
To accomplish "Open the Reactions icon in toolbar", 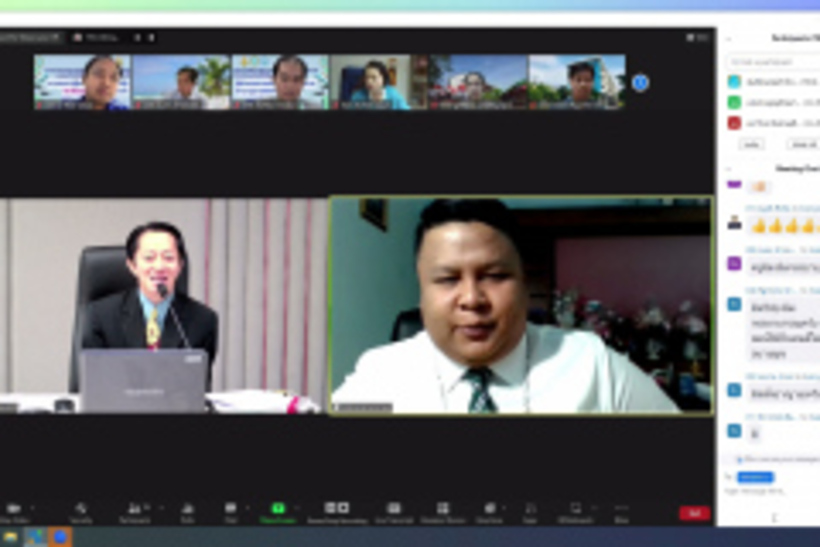I will point(489,508).
